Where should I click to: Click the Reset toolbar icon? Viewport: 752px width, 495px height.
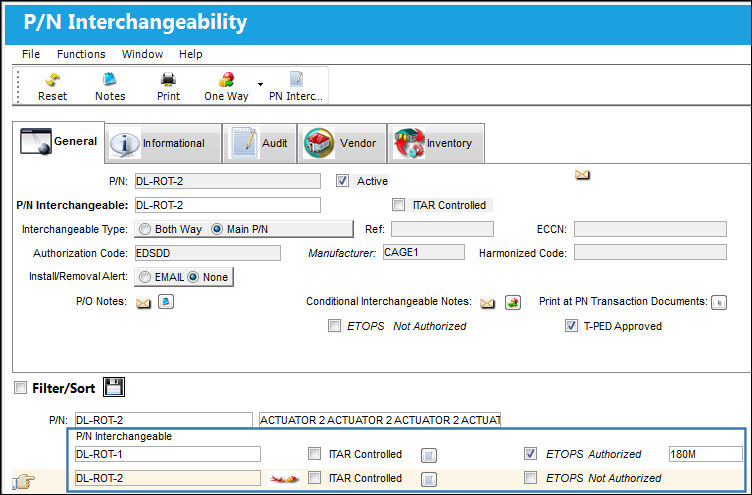(x=52, y=79)
